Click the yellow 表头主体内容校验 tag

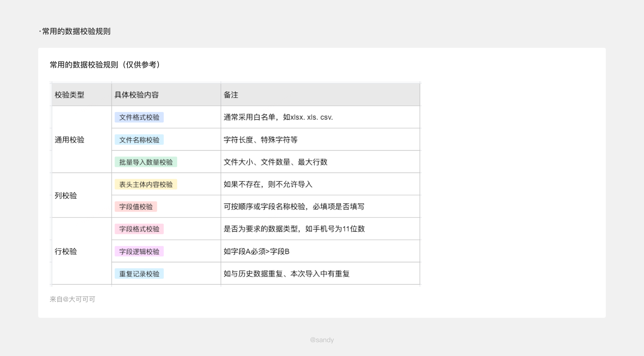tap(146, 184)
